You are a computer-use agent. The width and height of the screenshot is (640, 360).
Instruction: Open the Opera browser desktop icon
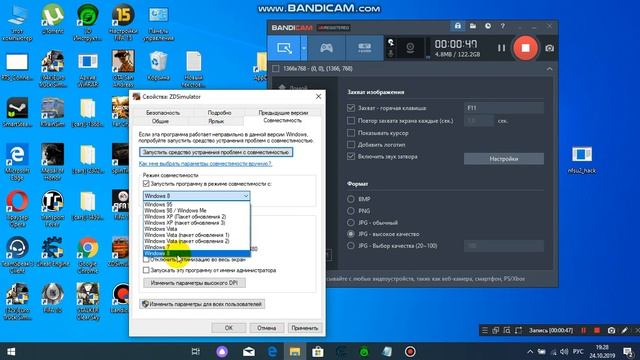coord(17,208)
